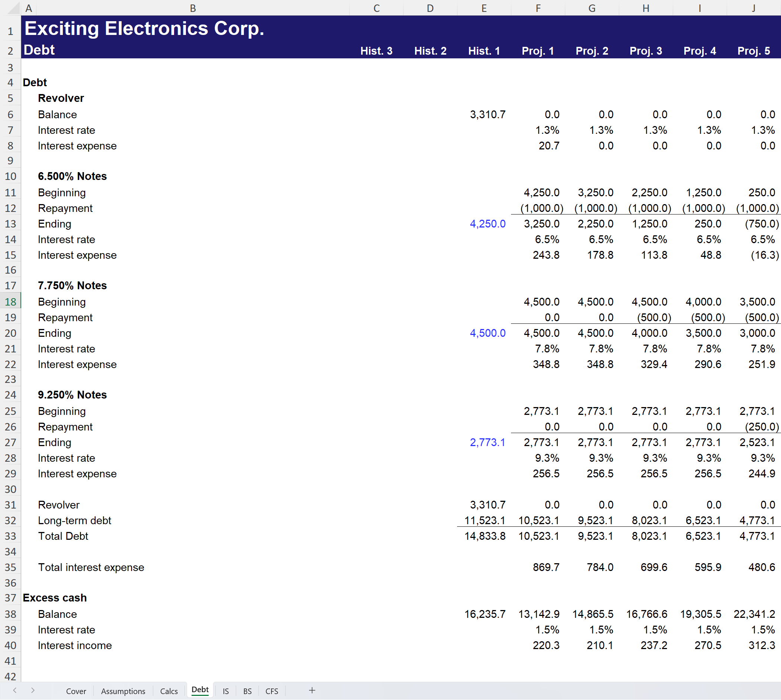Select total interest expense 869.7
This screenshot has height=700, width=781.
[x=546, y=567]
